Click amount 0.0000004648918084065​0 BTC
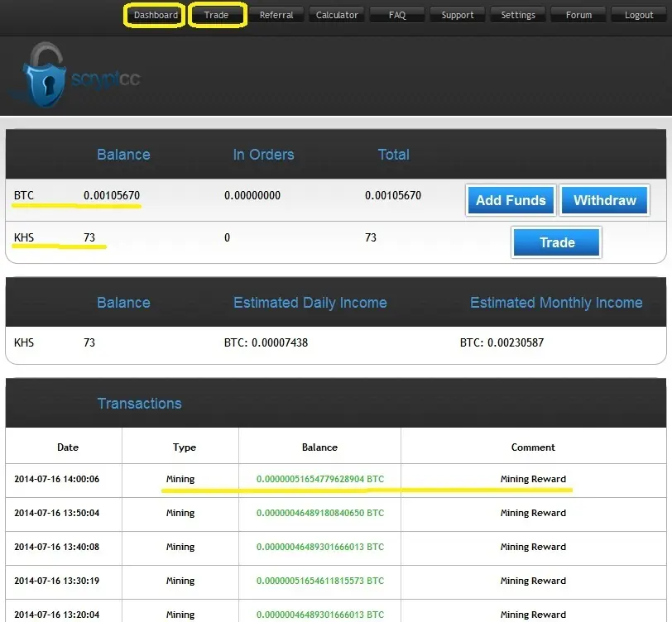 coord(320,513)
